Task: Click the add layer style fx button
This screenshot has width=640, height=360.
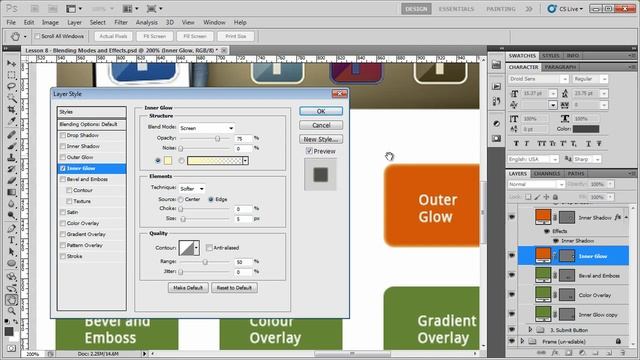Action: tap(555, 353)
